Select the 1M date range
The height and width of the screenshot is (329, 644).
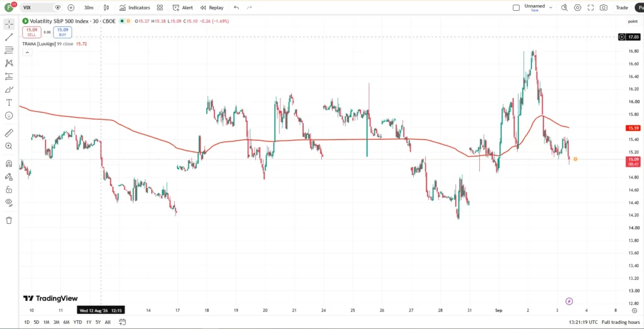[47, 322]
